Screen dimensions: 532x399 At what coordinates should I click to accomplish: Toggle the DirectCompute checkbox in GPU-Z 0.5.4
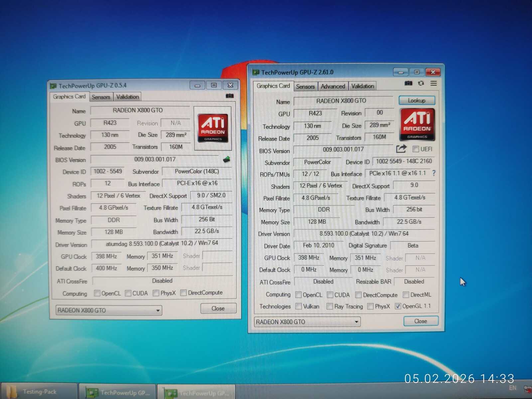(x=183, y=293)
